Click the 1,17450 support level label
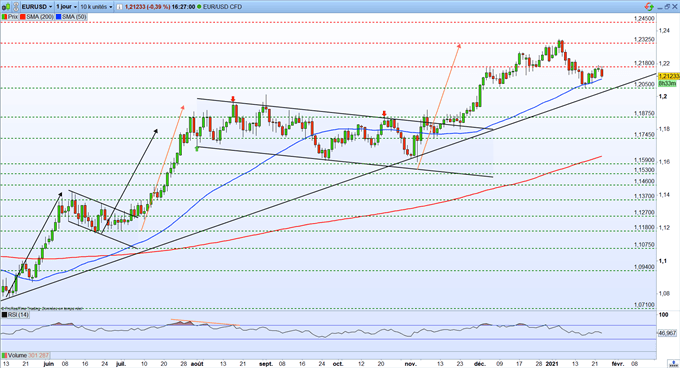Screen dimensions: 680x368 644,135
